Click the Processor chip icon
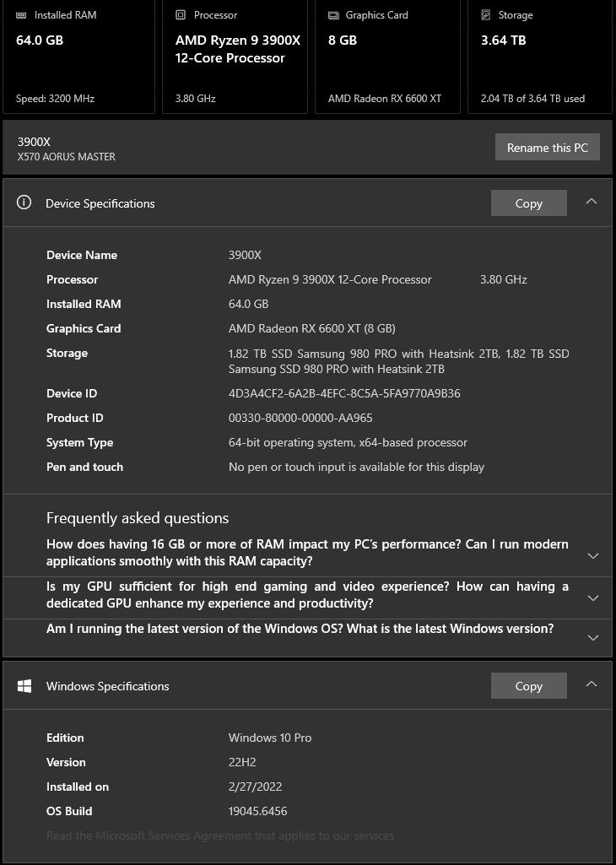The height and width of the screenshot is (865, 616). (x=181, y=15)
